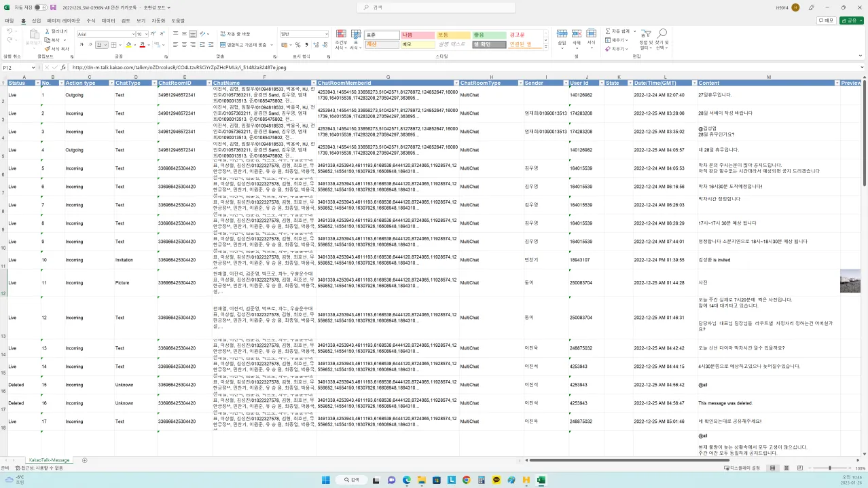868x488 pixels.
Task: Pick the yellow fill color button
Action: tap(129, 45)
